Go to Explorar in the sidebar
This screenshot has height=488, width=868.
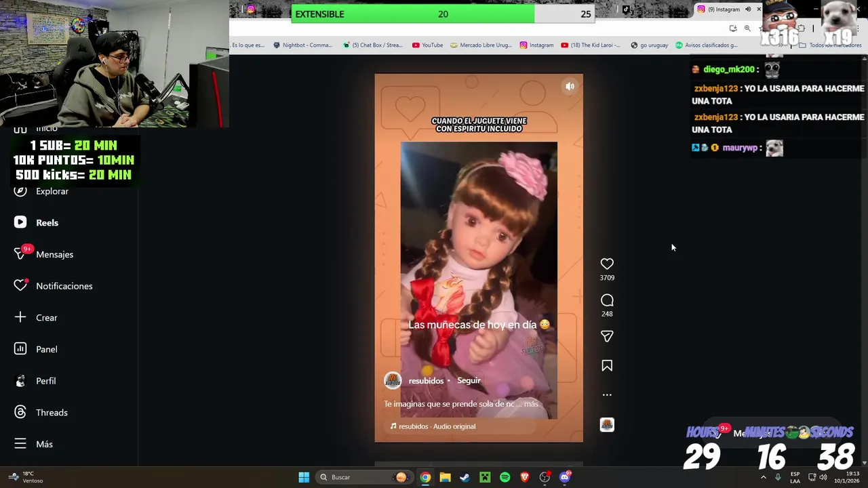coord(52,191)
